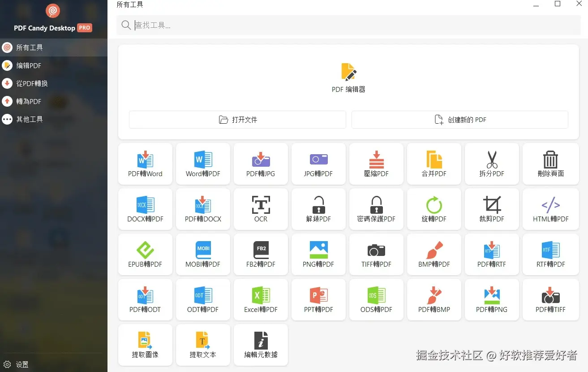Click the 打开文件 button
This screenshot has height=372, width=588.
[x=237, y=120]
